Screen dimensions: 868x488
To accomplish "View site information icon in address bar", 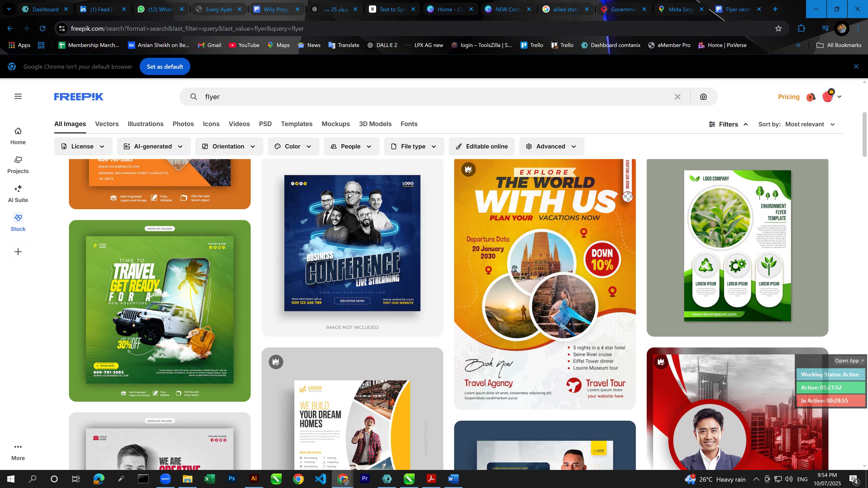I will point(62,29).
